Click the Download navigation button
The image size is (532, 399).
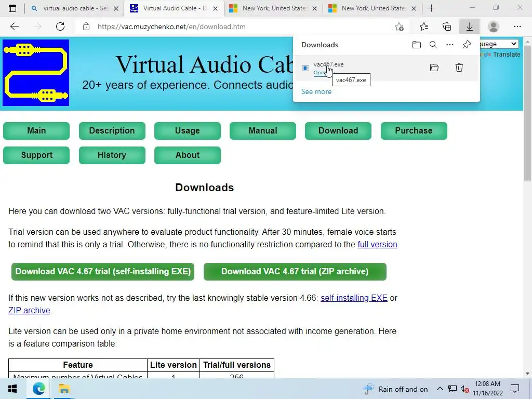tap(338, 130)
